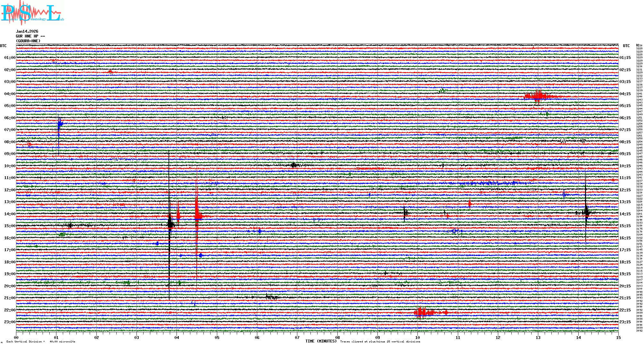The image size is (644, 346).
Task: Click the Traces clipped footer note
Action: point(380,342)
